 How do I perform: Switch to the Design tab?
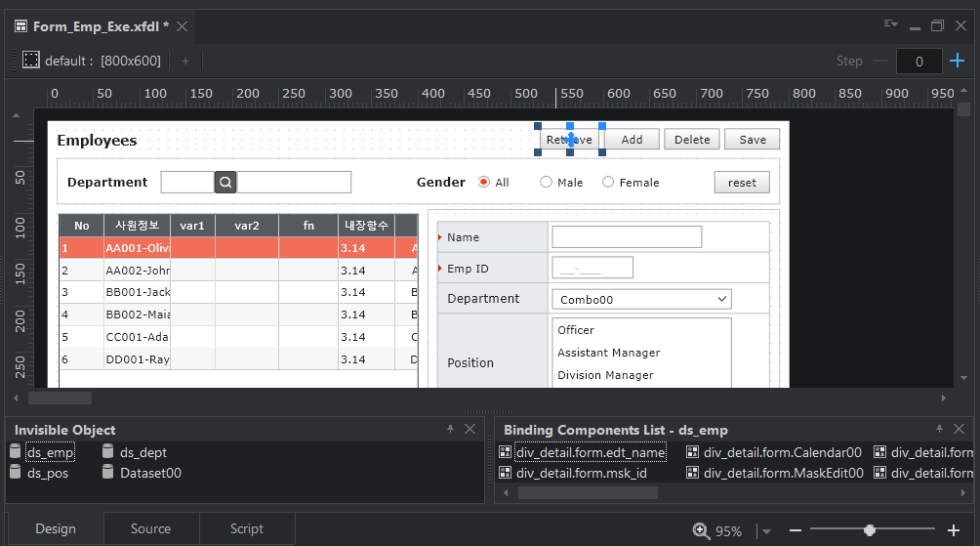55,529
